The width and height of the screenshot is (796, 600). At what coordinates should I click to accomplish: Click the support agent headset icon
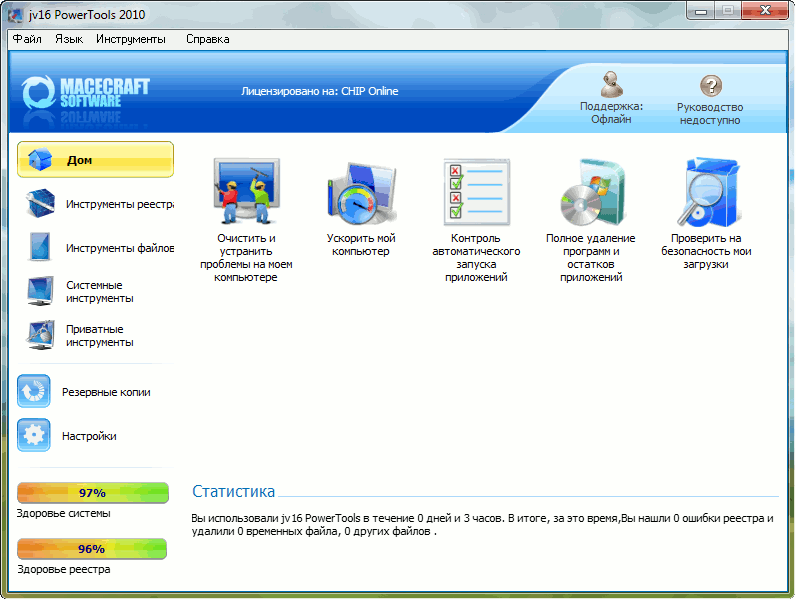click(611, 84)
